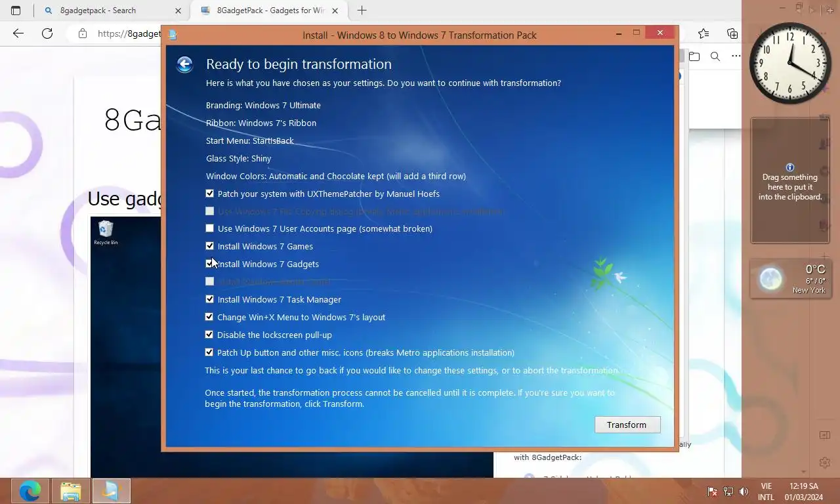Click the analog clock gadget
Viewport: 840px width, 504px height.
click(790, 62)
